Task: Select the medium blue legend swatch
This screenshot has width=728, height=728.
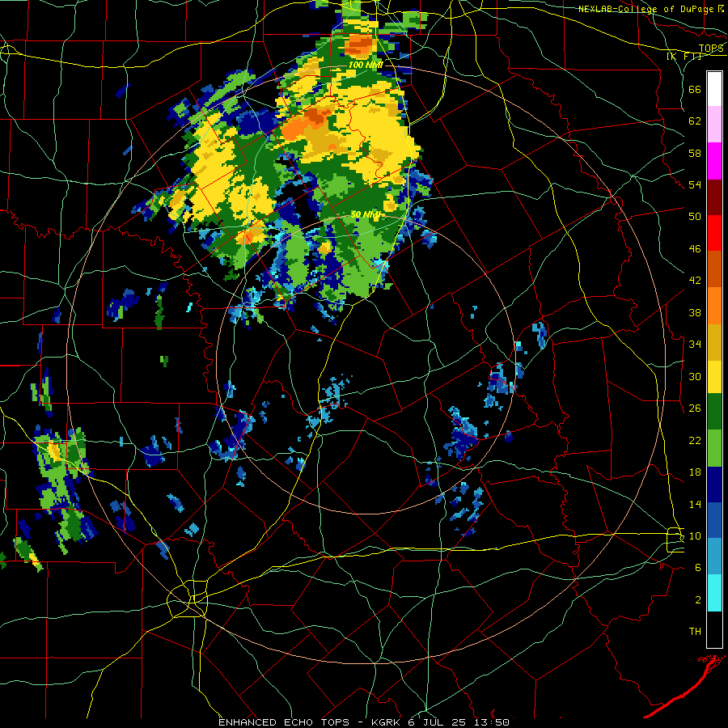Action: tap(714, 520)
